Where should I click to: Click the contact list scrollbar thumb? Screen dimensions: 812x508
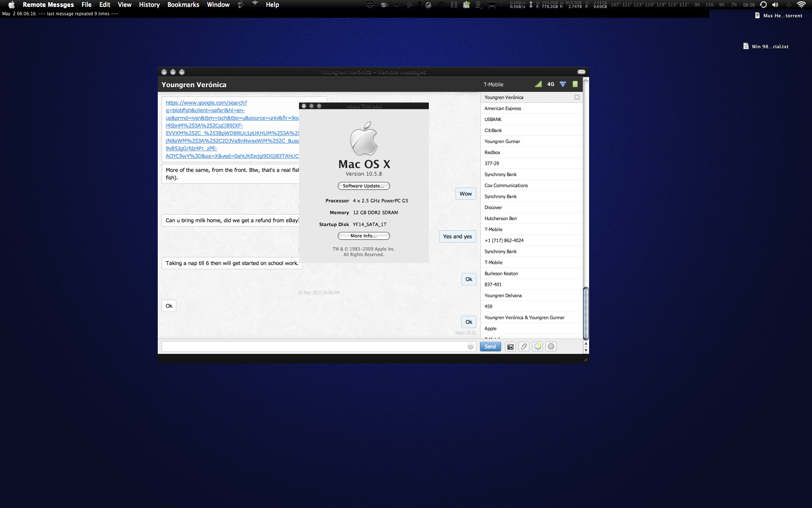point(586,313)
